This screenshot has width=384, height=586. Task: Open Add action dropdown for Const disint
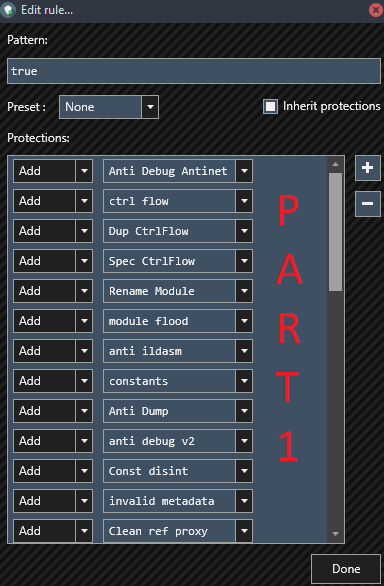53,471
